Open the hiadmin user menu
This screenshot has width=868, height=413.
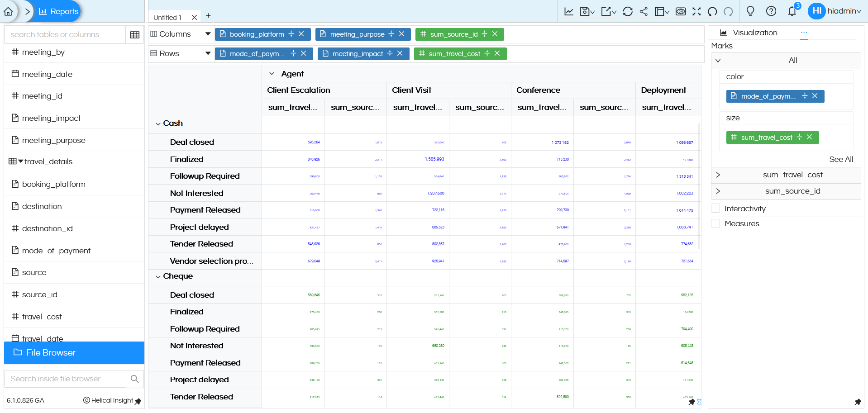click(839, 11)
